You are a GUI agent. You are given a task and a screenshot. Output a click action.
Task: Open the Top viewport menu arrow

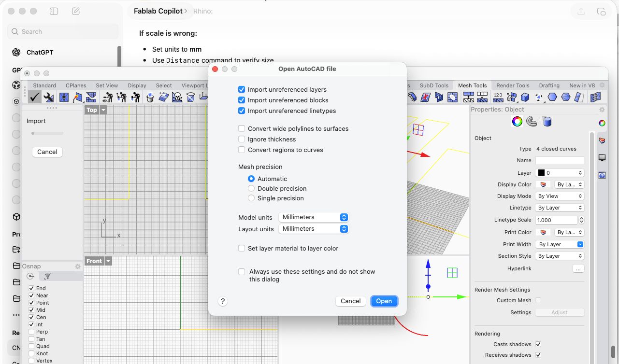tap(103, 110)
